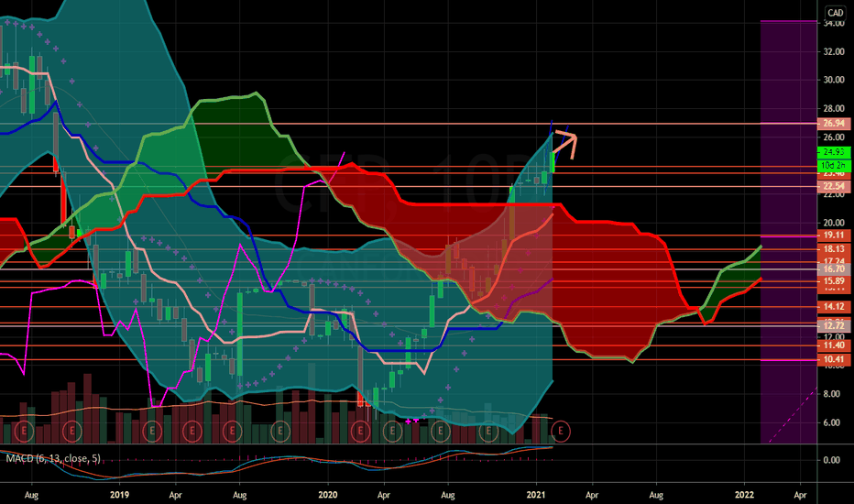Click the 14.12 price level label
The width and height of the screenshot is (854, 504).
833,307
